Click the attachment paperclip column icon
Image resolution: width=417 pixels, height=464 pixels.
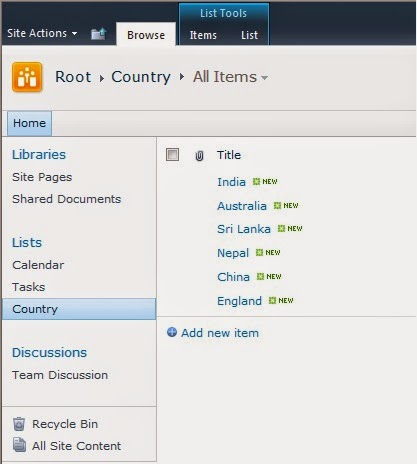(199, 155)
